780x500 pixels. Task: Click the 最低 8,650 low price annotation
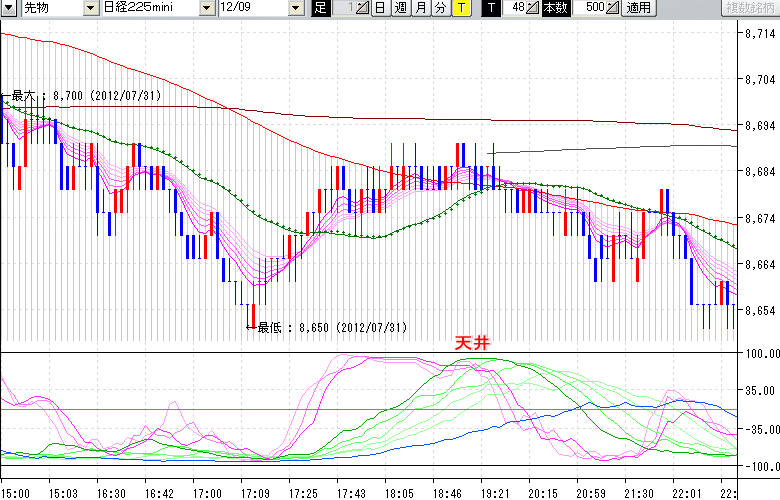(x=327, y=327)
